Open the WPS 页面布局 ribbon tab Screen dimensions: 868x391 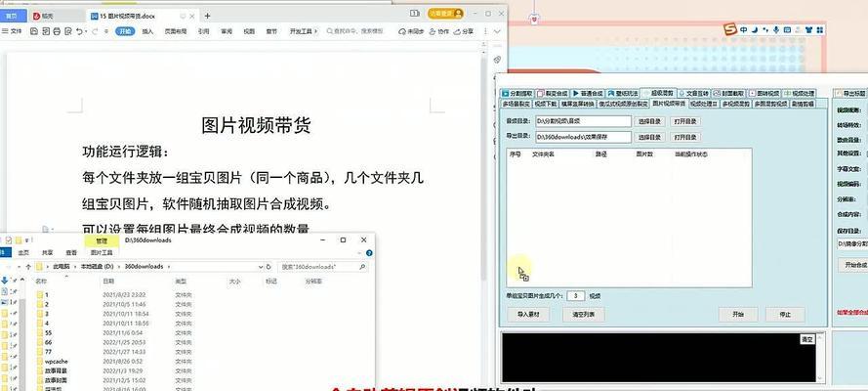pos(176,31)
